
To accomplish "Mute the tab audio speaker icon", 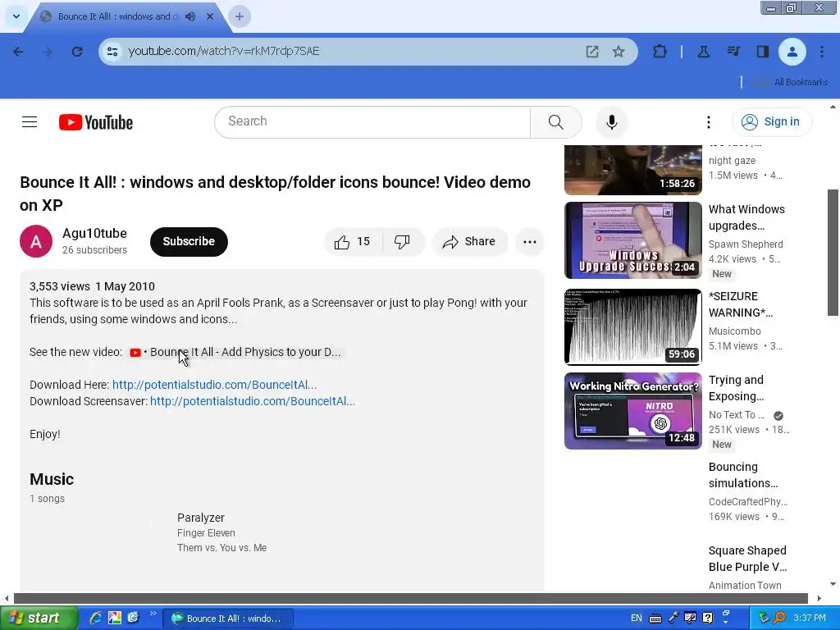I will click(190, 16).
